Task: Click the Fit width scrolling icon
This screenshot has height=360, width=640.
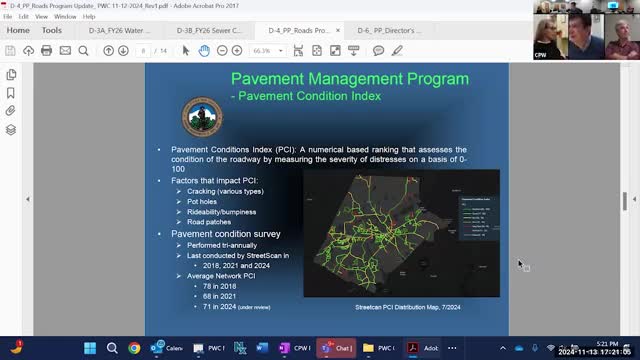Action: coord(298,51)
